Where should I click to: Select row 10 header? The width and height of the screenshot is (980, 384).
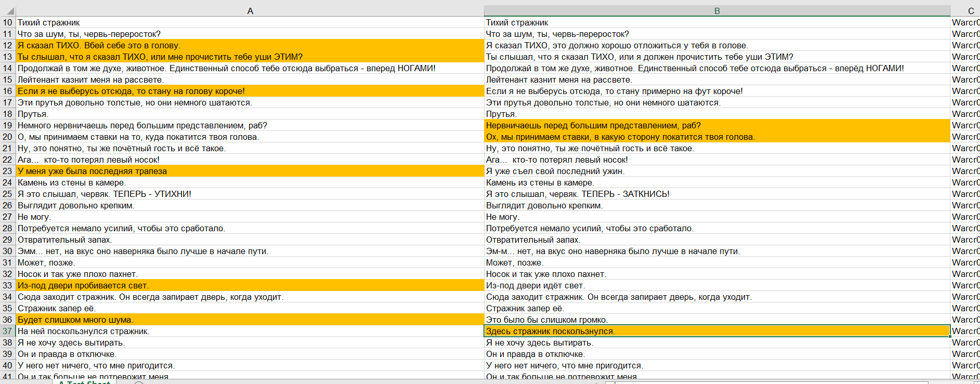(x=8, y=22)
